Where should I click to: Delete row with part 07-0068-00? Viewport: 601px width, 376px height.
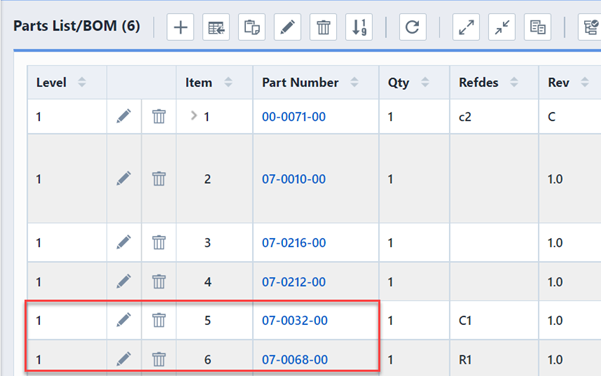click(x=159, y=359)
